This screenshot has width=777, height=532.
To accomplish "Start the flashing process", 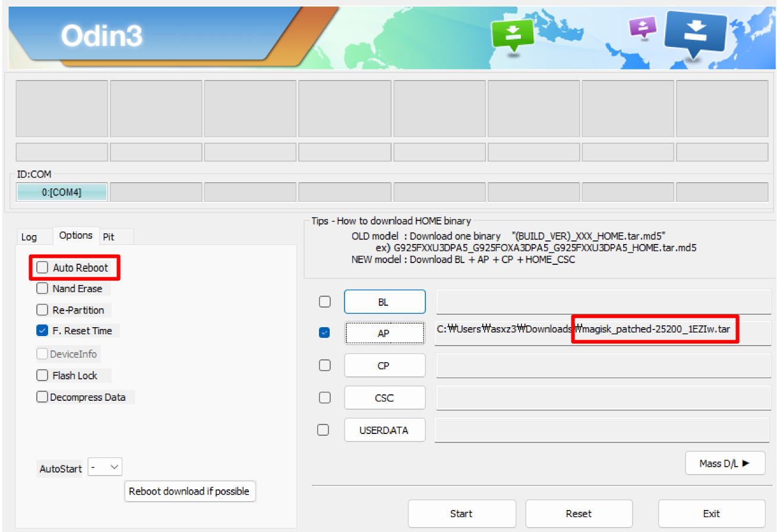I will pos(461,514).
